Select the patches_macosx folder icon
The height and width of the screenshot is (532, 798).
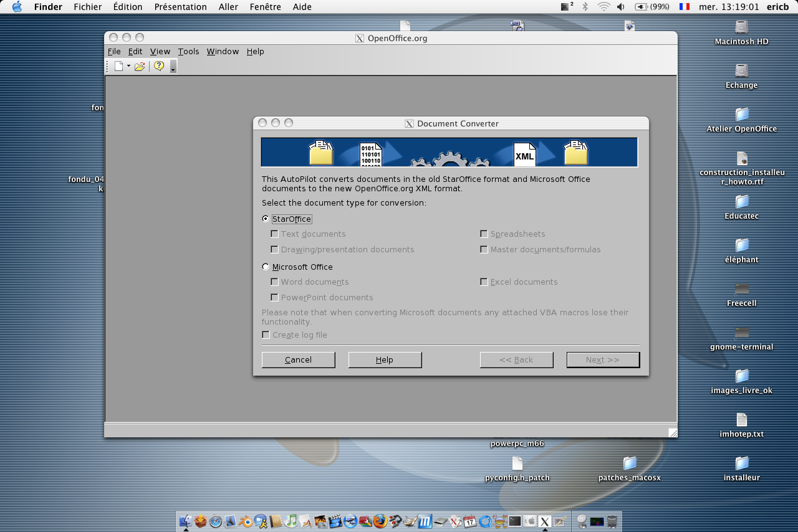click(x=630, y=463)
